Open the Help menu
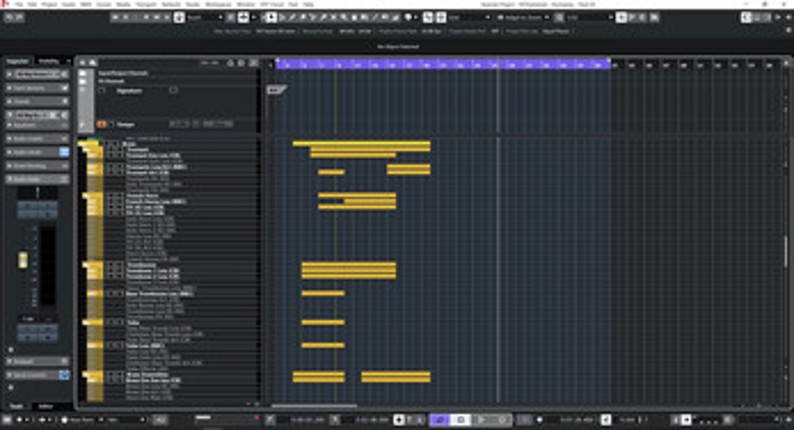The width and height of the screenshot is (794, 430). [308, 4]
